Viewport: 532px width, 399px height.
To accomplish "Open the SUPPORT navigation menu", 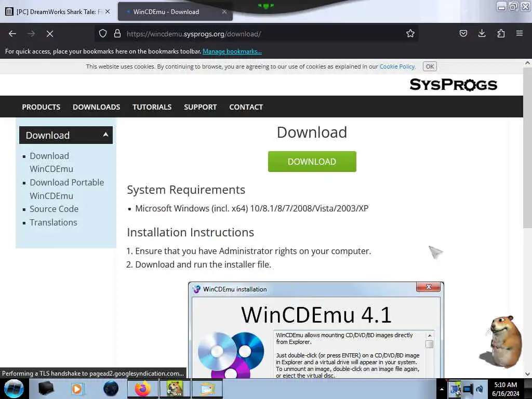I will (x=200, y=107).
